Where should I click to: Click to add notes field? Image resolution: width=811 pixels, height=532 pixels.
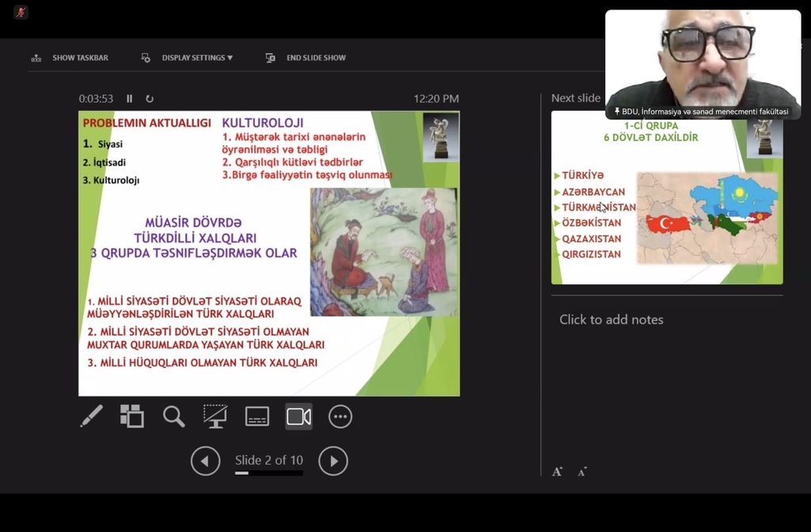(x=611, y=320)
